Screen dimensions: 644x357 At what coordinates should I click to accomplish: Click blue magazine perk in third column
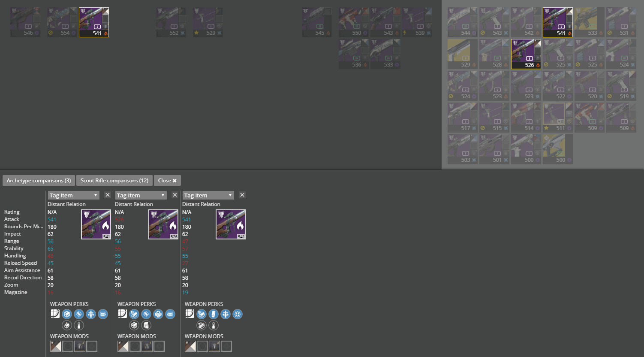pyautogui.click(x=214, y=314)
